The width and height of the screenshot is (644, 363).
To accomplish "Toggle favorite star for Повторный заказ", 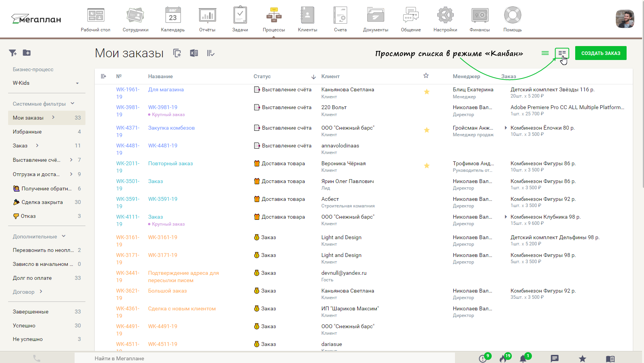I will pos(427,166).
